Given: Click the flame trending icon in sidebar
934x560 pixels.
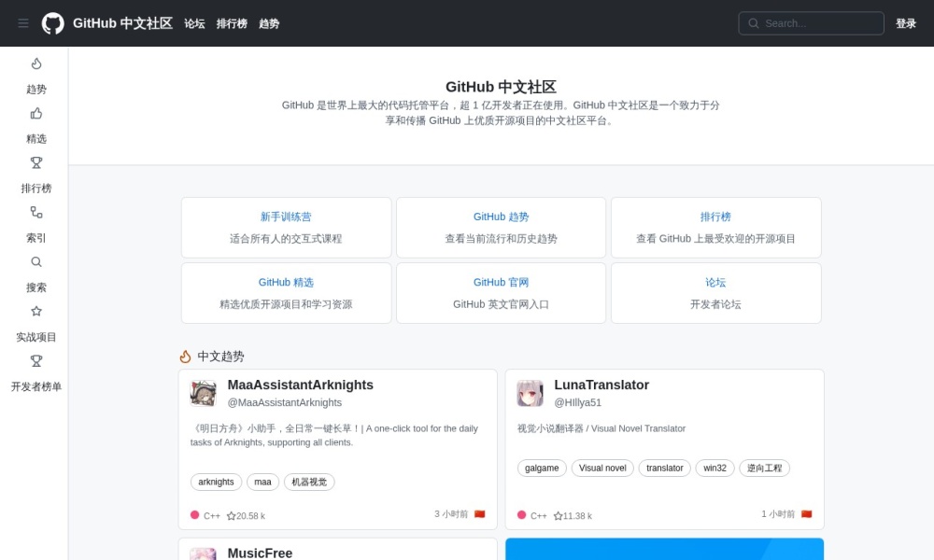Looking at the screenshot, I should (x=36, y=63).
